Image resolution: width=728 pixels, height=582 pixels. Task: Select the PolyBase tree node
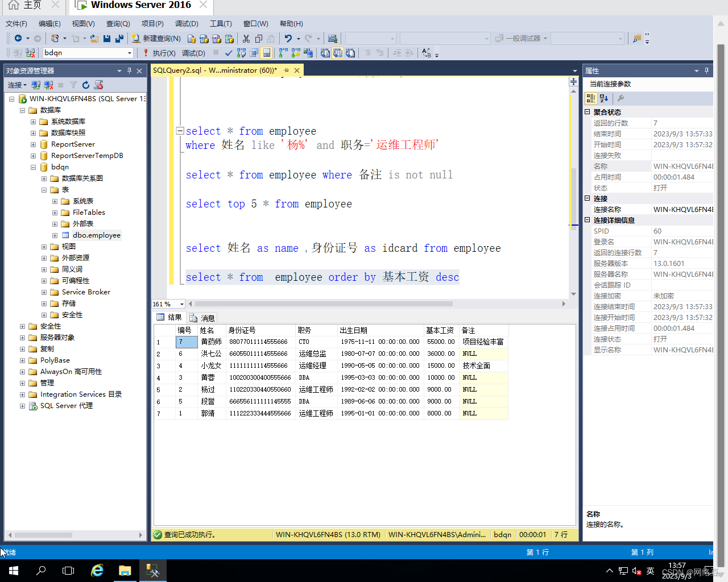pos(55,360)
